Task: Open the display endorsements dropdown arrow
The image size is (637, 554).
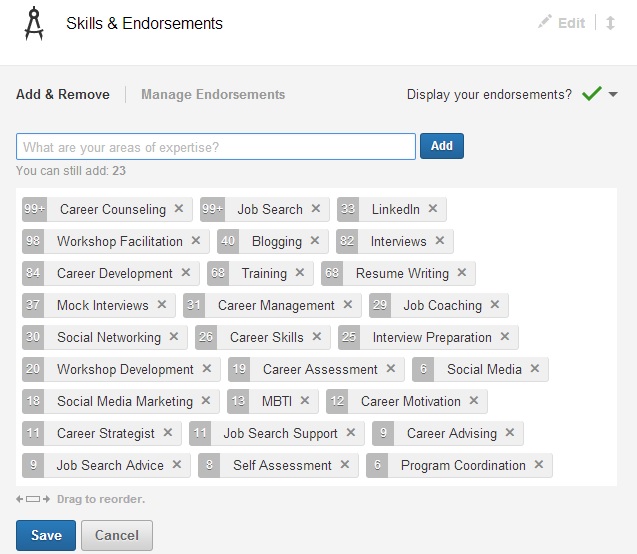Action: [613, 95]
